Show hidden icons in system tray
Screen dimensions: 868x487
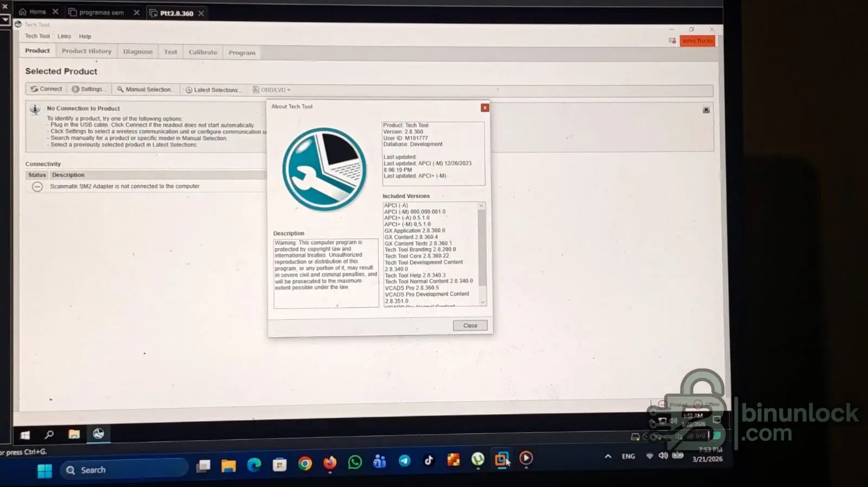(x=608, y=457)
